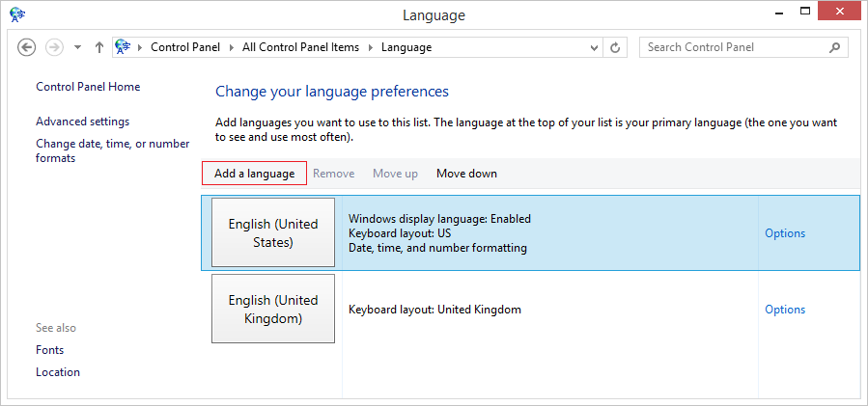The height and width of the screenshot is (406, 868).
Task: Click All Control Panel Items breadcrumb
Action: click(300, 47)
